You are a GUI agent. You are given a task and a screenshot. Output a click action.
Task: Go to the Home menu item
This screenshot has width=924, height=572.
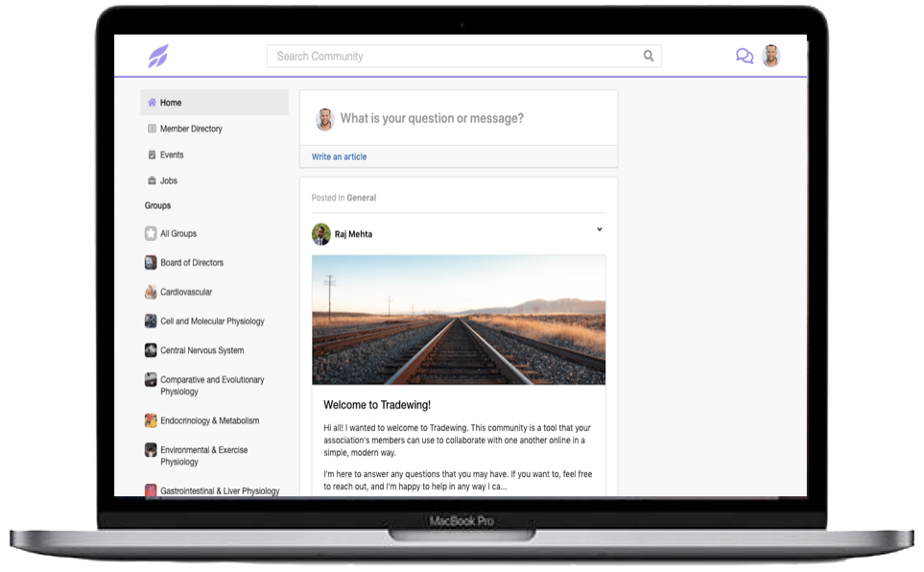pyautogui.click(x=171, y=103)
